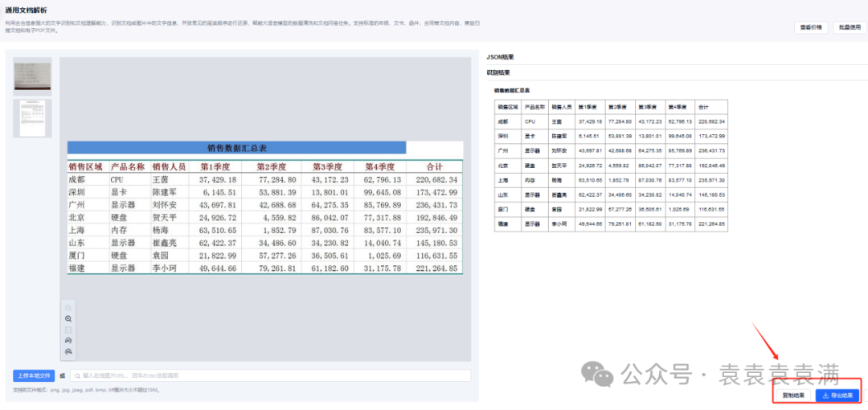Focus the online image URL input field
Viewport: 868px width, 410px height.
click(x=271, y=375)
